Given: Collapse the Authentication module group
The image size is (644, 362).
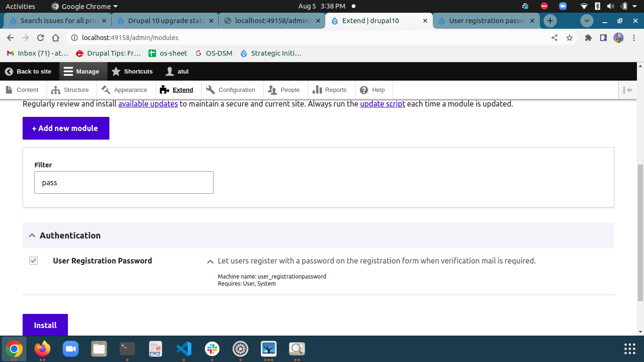Looking at the screenshot, I should [32, 235].
